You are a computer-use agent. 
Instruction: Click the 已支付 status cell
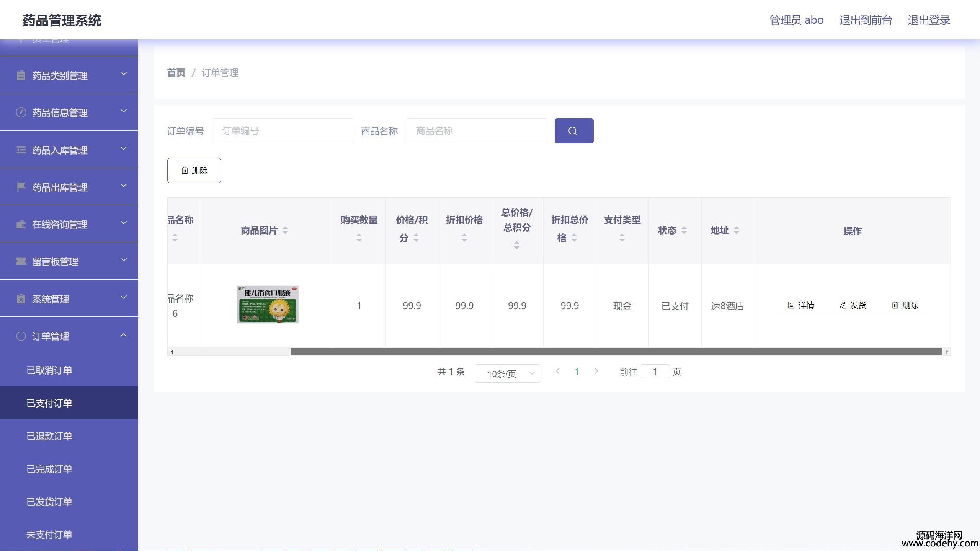click(675, 306)
